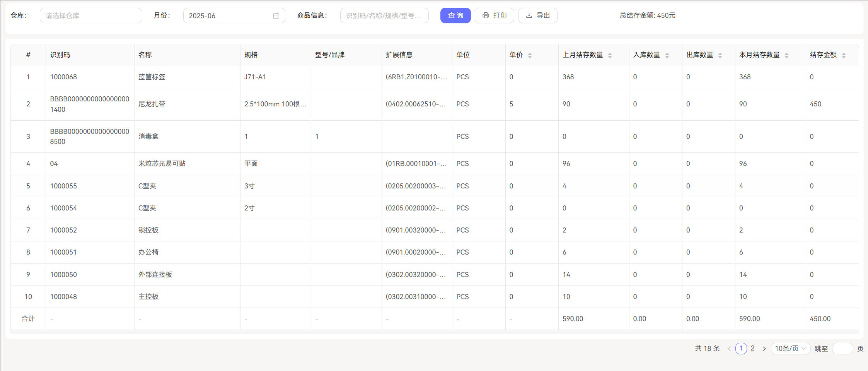Viewport: 868px width, 371px height.
Task: Sort by 入库数量 column sort icon
Action: coord(667,55)
